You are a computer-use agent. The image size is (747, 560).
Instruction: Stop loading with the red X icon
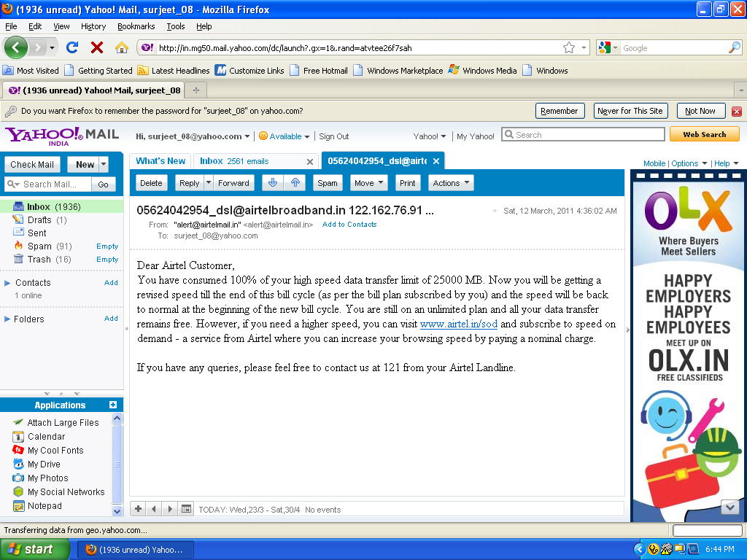click(x=97, y=47)
